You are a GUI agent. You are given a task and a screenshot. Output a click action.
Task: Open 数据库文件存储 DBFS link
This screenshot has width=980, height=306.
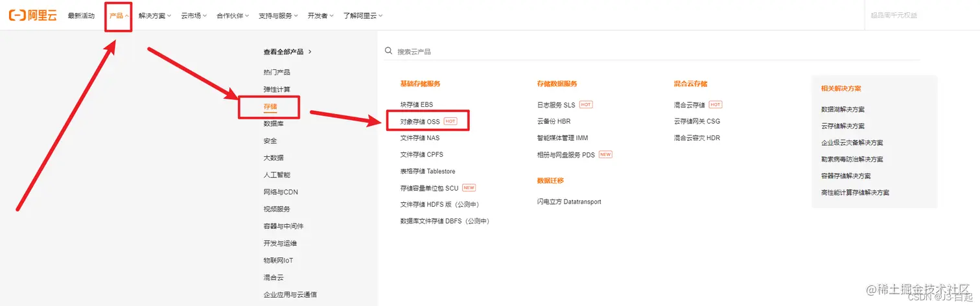point(445,221)
